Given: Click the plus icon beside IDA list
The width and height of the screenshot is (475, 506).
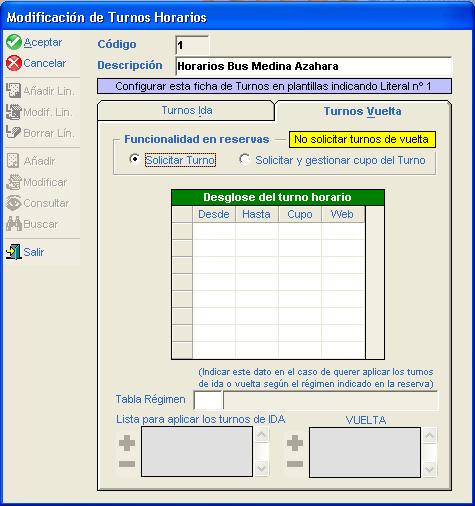Looking at the screenshot, I should pos(127,443).
